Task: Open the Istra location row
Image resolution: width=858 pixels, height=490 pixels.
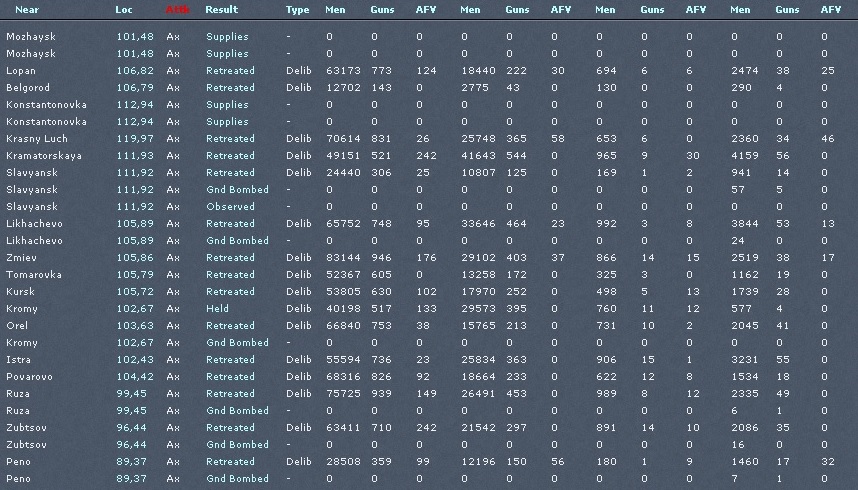Action: coord(19,360)
